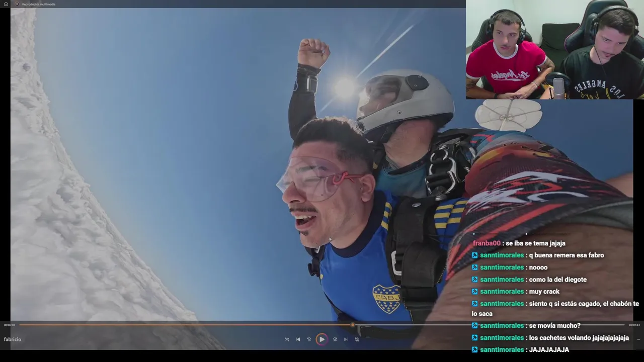This screenshot has height=362, width=644.
Task: Click the 'los cachetes volando' chat message
Action: click(x=579, y=338)
